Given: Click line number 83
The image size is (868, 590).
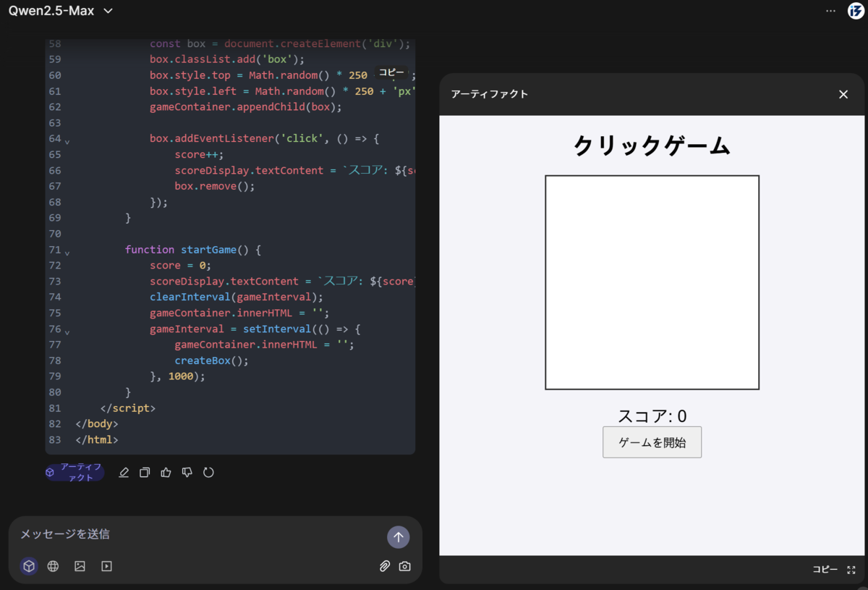Looking at the screenshot, I should click(55, 439).
